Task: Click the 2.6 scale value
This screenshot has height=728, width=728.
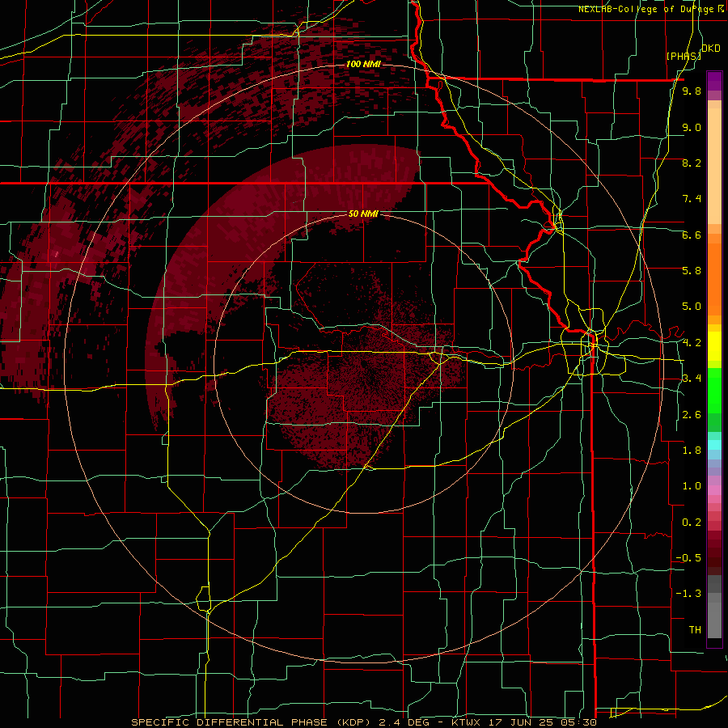Action: tap(692, 415)
